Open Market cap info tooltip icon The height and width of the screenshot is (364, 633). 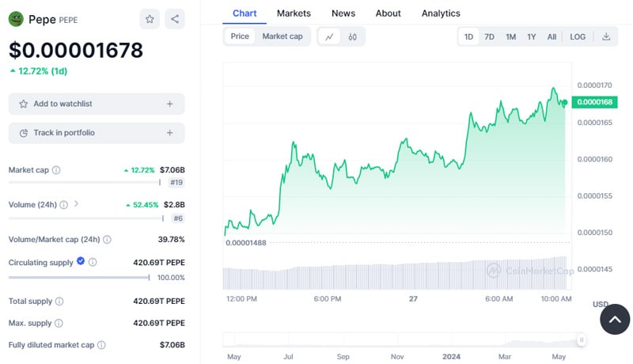click(56, 170)
